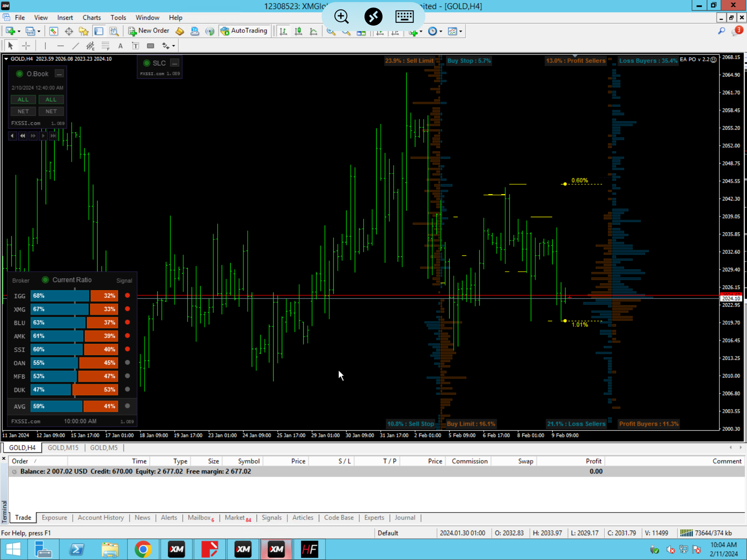Screen dimensions: 747x560
Task: Select the text label tool
Action: [x=135, y=46]
